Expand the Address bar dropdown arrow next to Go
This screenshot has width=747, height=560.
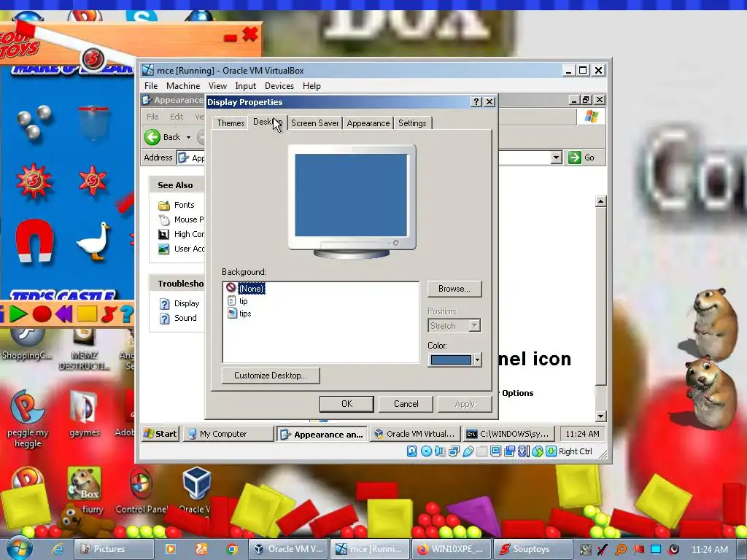[556, 157]
